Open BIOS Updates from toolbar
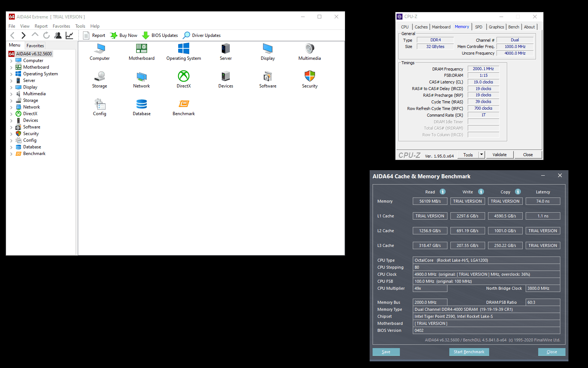The image size is (588, 368). (160, 35)
